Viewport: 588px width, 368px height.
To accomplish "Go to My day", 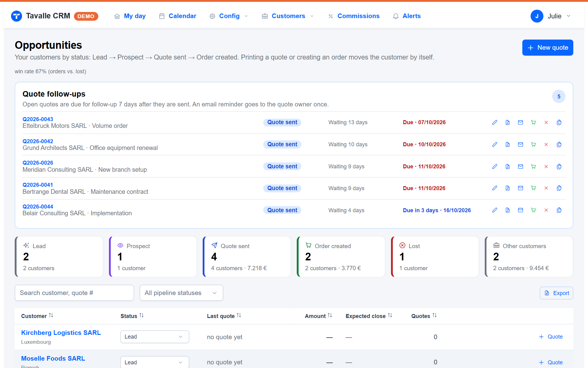I will (x=130, y=16).
